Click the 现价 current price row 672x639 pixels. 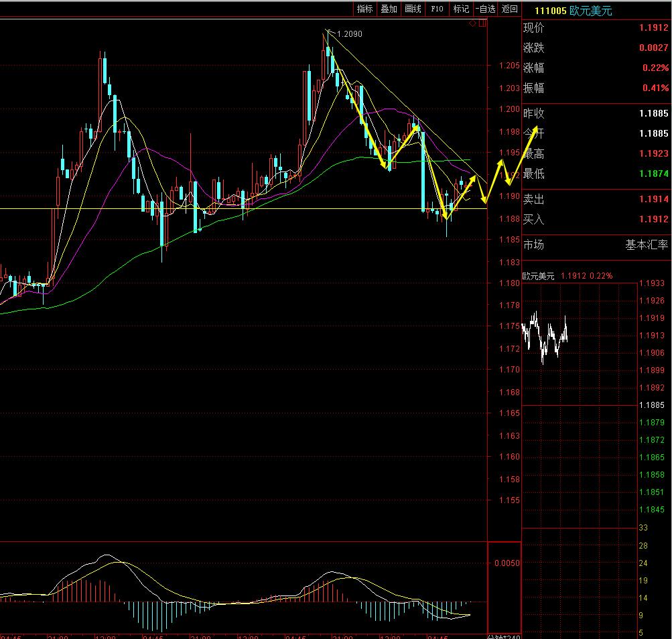(595, 28)
